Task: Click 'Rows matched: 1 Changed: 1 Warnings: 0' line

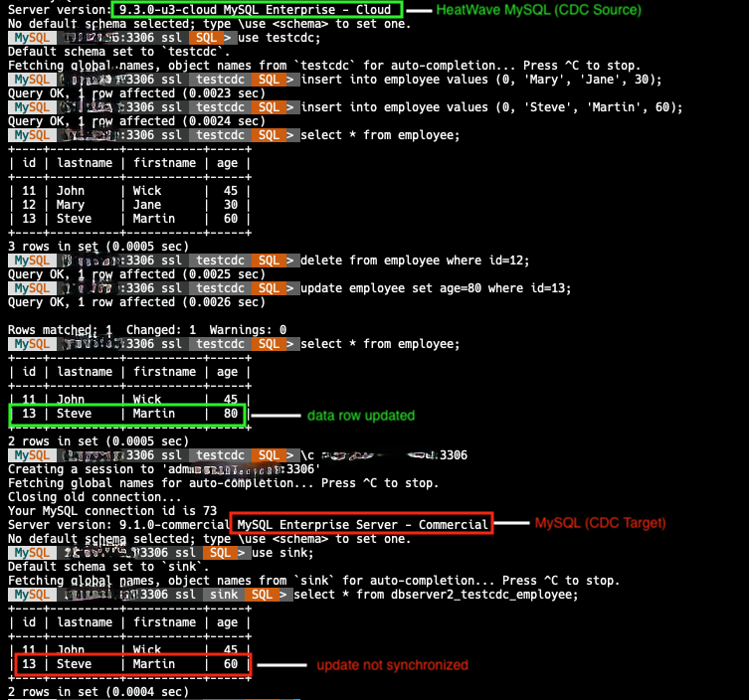Action: pos(147,330)
